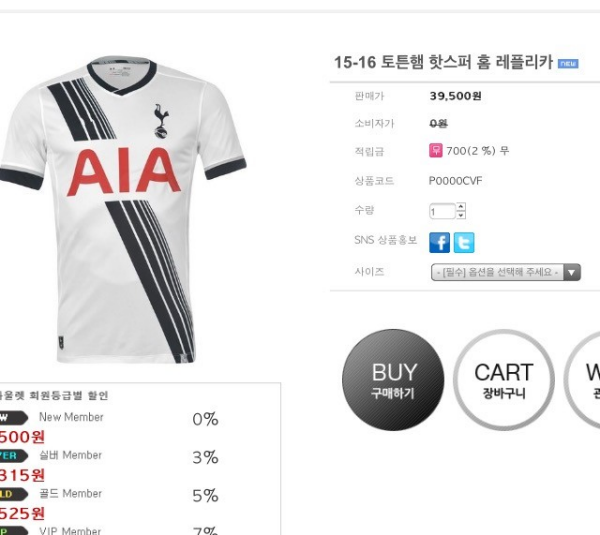Click the Gold member grade badge
The height and width of the screenshot is (535, 600).
(13, 494)
